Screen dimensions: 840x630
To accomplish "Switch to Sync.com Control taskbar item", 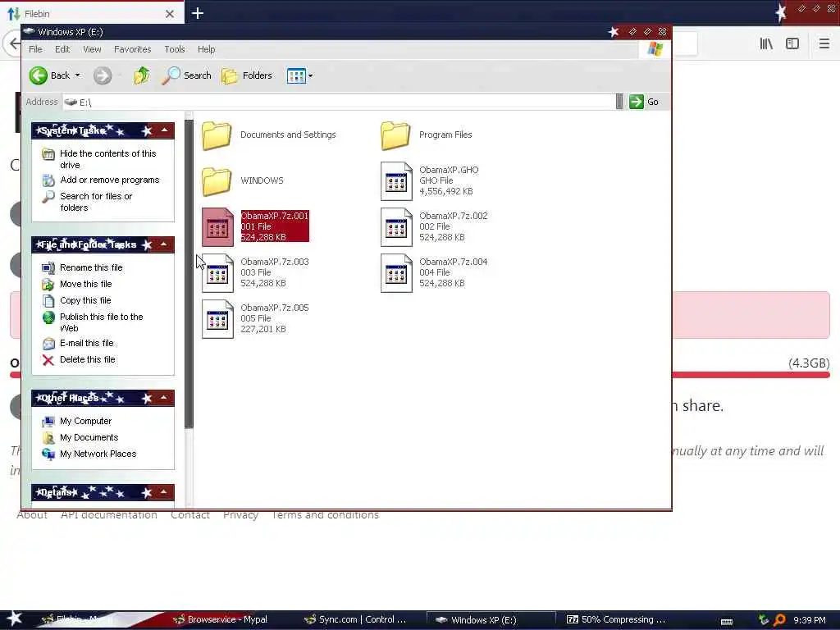I will point(354,620).
